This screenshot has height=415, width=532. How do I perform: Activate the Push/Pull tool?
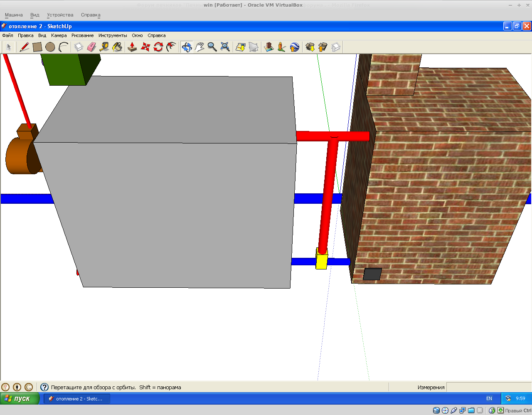132,47
